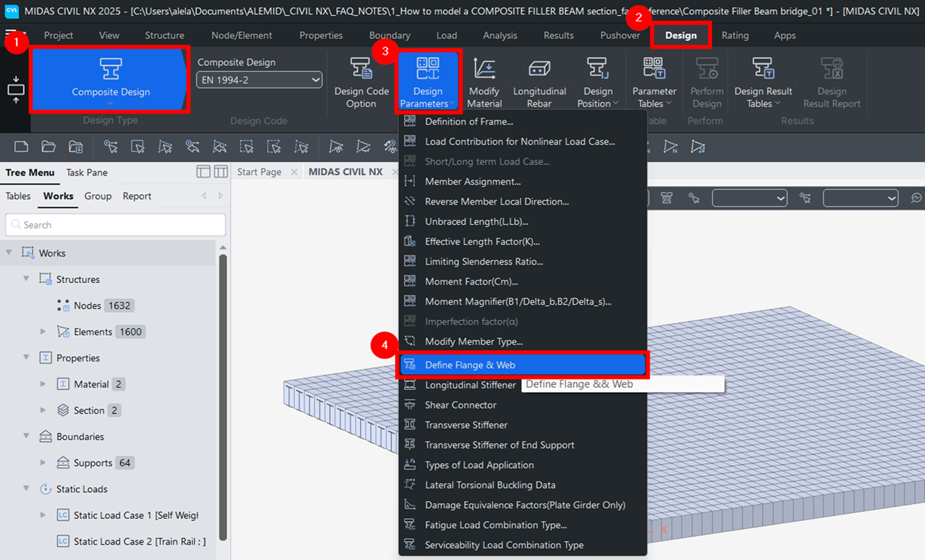Open the Parameter Tables dropdown
This screenshot has height=560, width=925.
tap(654, 83)
